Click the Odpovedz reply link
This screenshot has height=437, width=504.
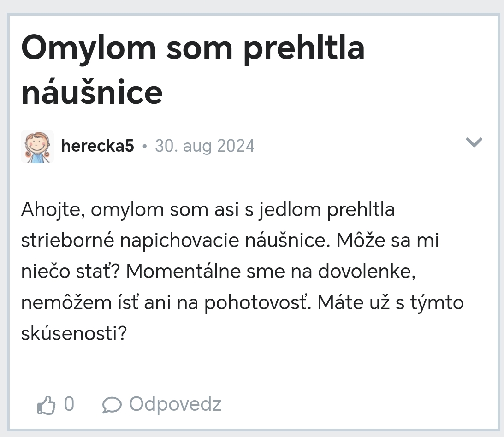175,404
